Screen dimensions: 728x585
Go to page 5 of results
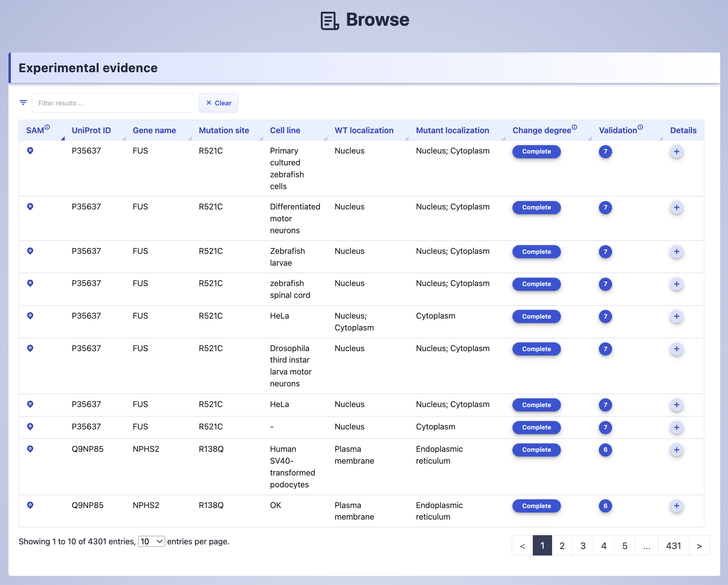(x=625, y=546)
